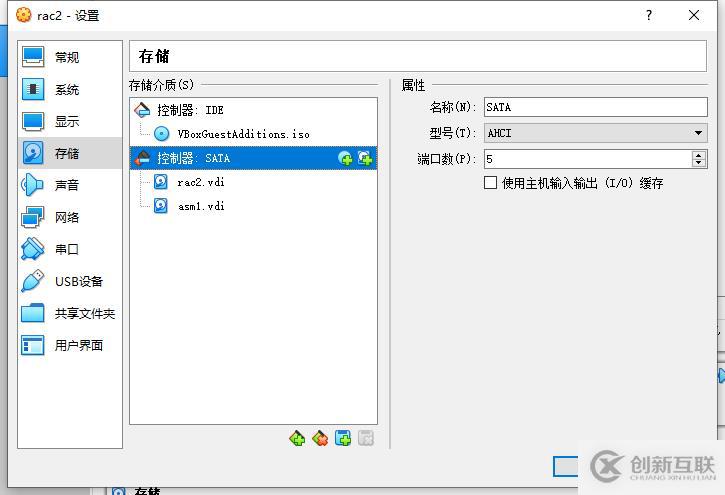Increase 端口数 port count with up arrow

[699, 155]
